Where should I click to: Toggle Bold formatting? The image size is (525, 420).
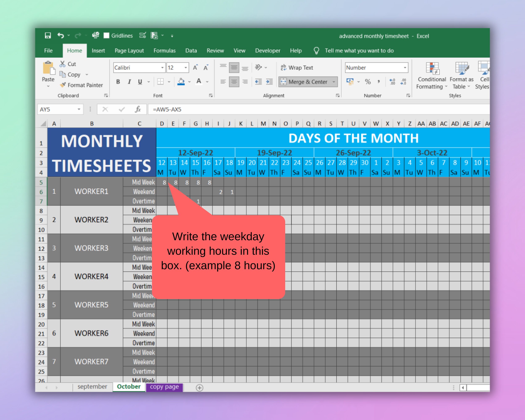tap(118, 82)
